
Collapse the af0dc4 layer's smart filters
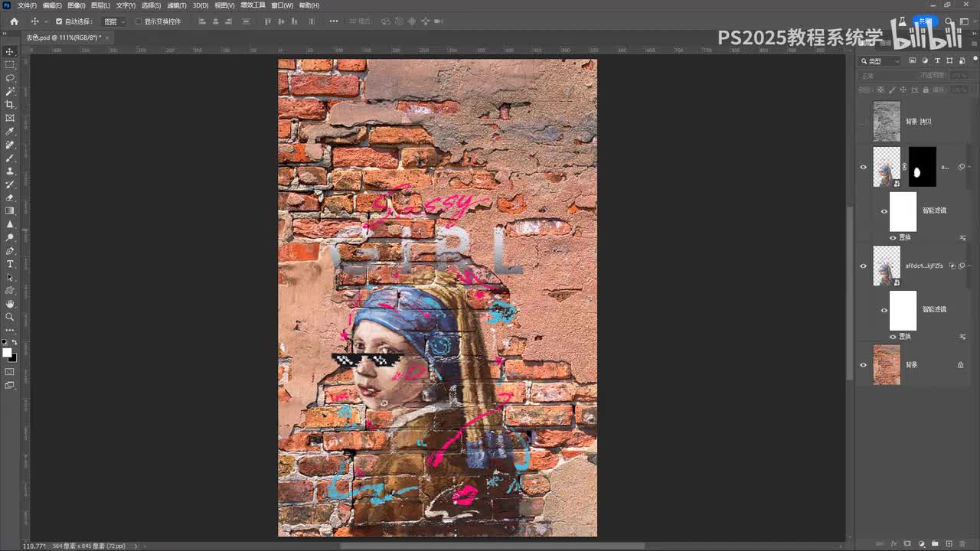pyautogui.click(x=969, y=266)
